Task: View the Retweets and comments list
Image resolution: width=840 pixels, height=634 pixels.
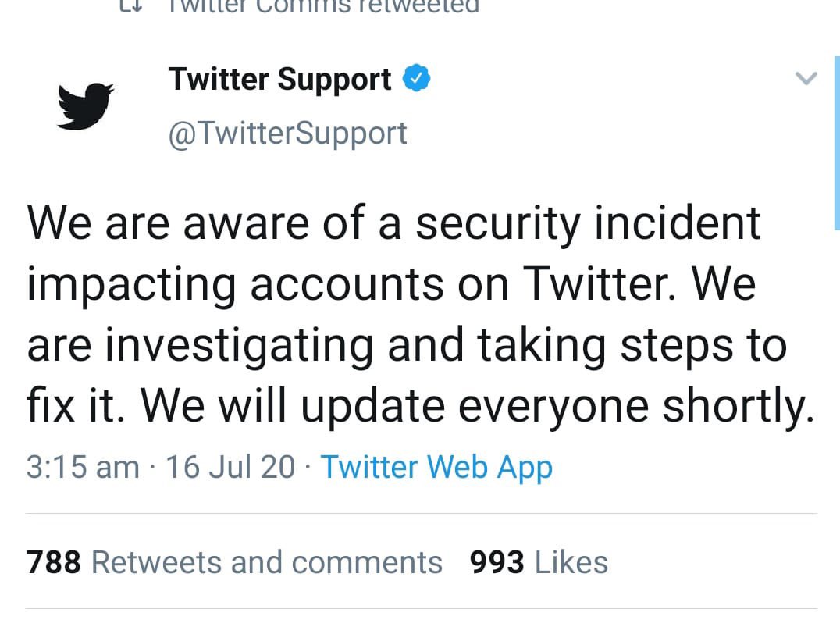Action: coord(267,562)
